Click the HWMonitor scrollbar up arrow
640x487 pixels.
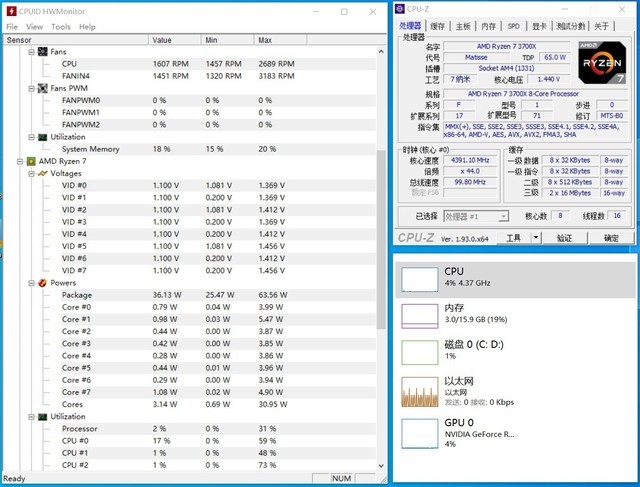[x=381, y=51]
